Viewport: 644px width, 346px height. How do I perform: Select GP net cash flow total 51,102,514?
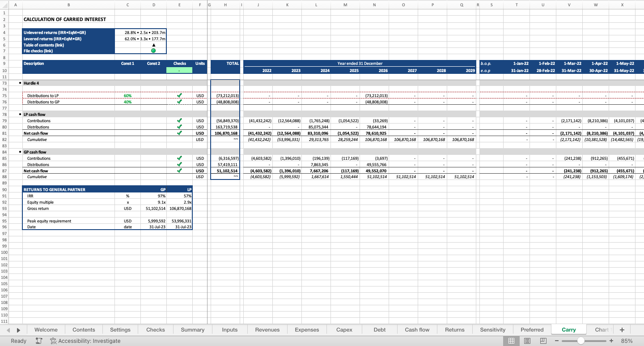coord(225,171)
